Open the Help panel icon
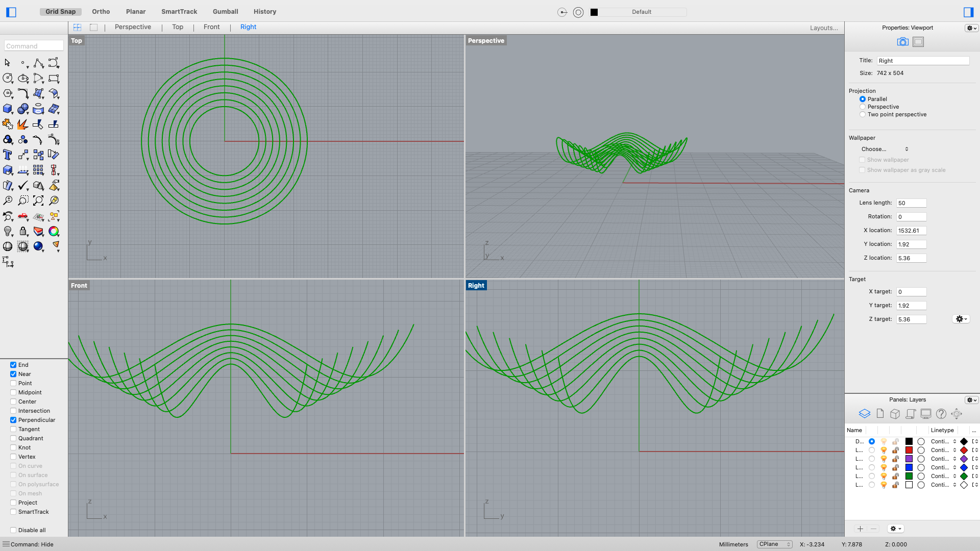The image size is (980, 551). pyautogui.click(x=941, y=414)
